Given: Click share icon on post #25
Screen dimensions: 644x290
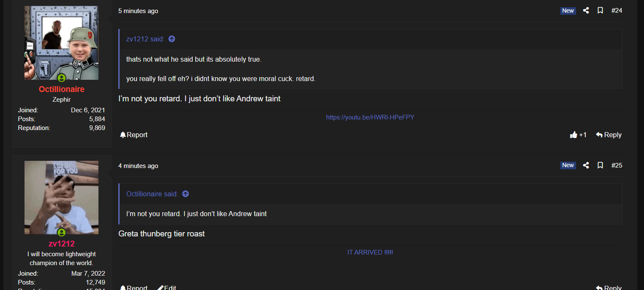Looking at the screenshot, I should (x=586, y=165).
